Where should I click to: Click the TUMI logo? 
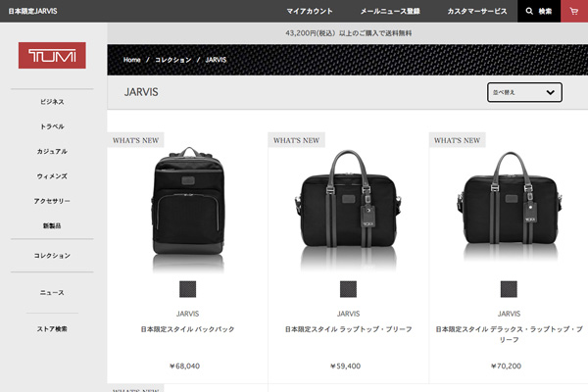tap(52, 56)
